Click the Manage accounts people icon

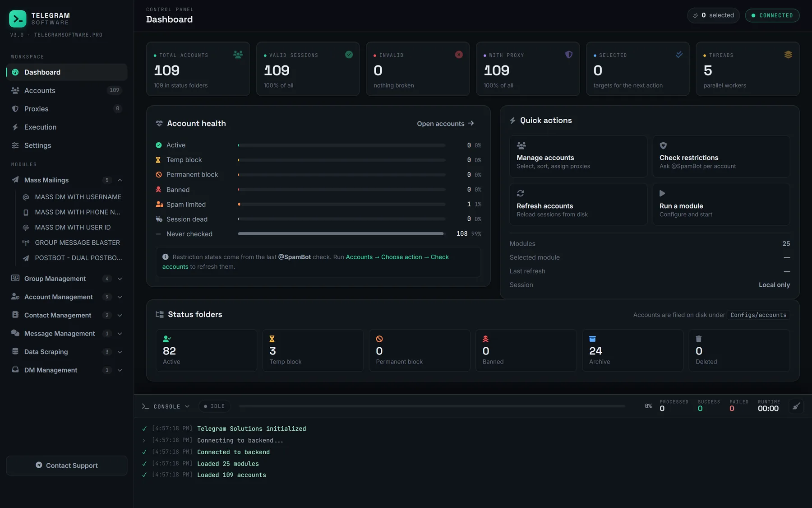point(521,145)
